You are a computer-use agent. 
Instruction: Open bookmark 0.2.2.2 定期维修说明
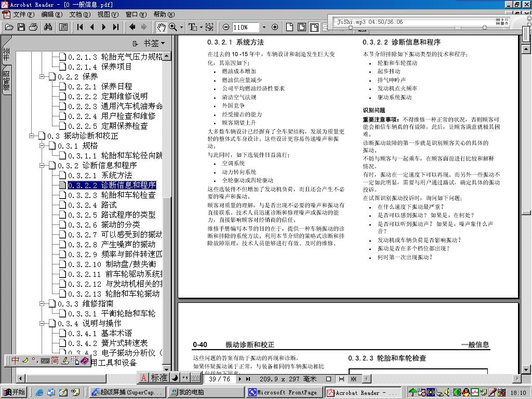point(108,96)
